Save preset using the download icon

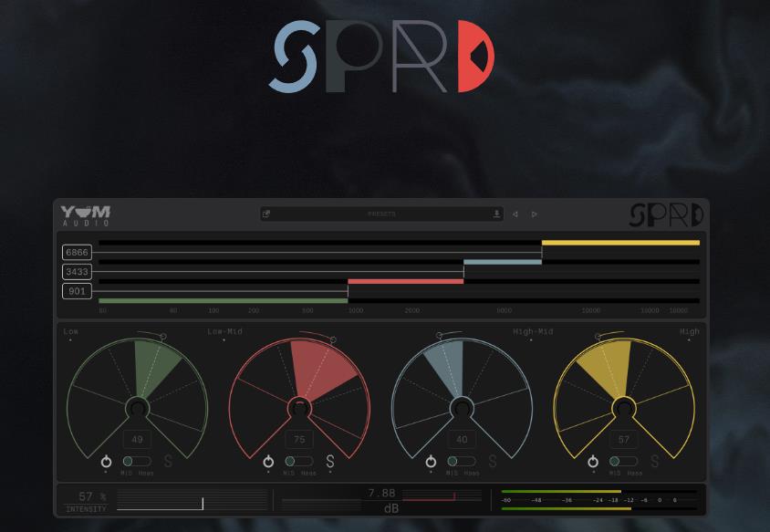click(496, 214)
